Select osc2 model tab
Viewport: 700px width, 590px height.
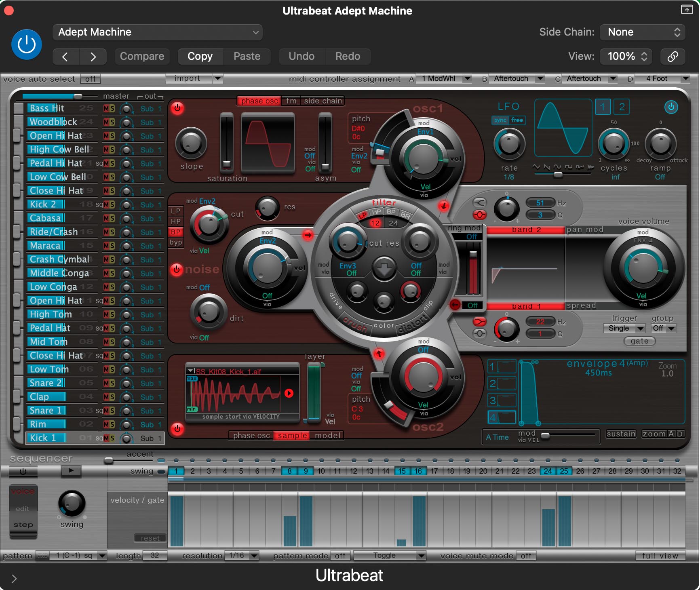tap(327, 436)
